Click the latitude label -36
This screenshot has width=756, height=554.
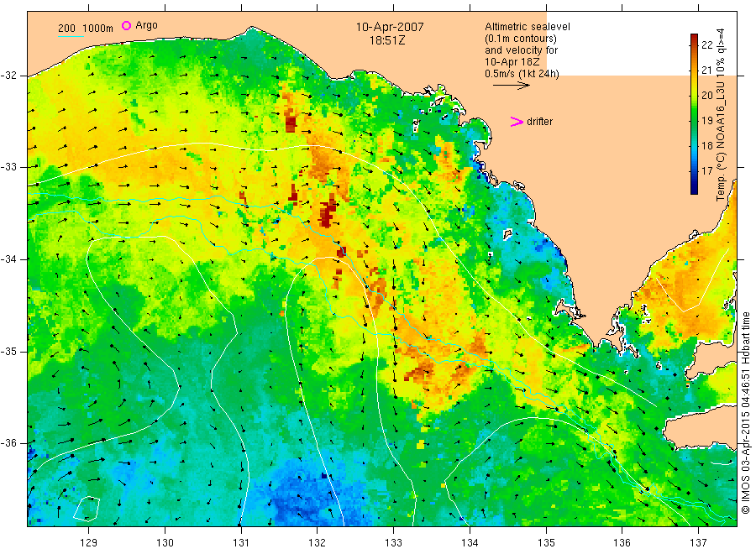pos(8,442)
